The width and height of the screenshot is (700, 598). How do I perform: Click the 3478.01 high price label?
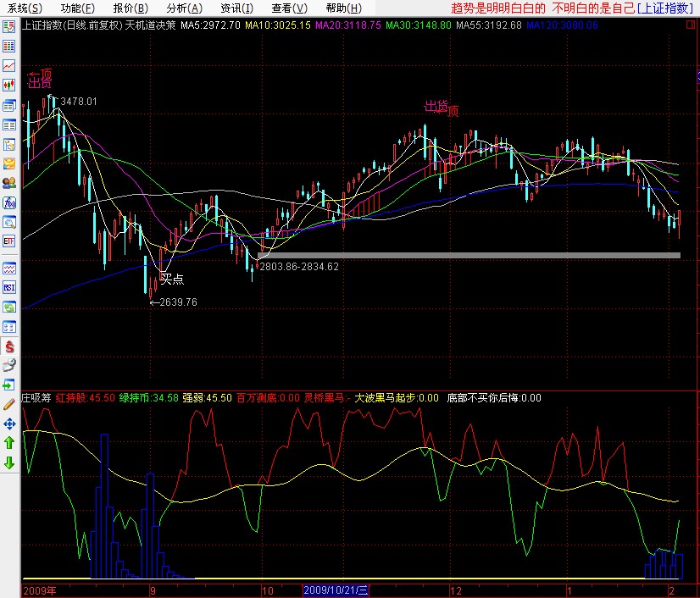click(x=79, y=102)
